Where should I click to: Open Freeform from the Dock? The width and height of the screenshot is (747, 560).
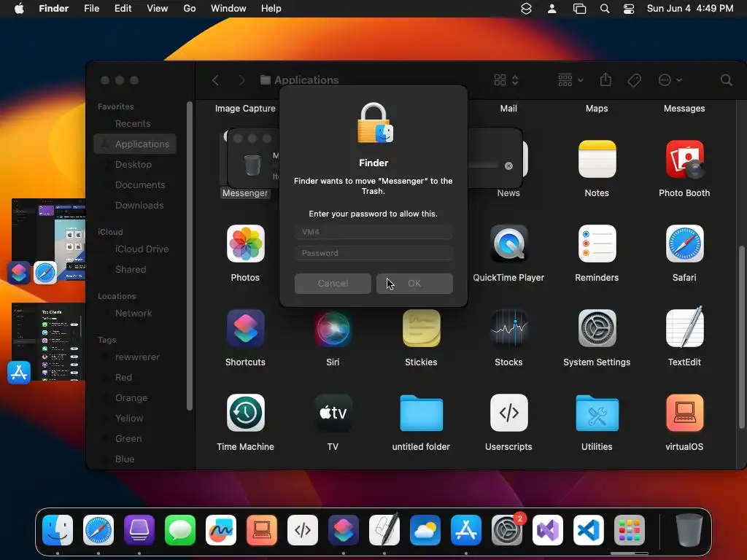point(221,530)
